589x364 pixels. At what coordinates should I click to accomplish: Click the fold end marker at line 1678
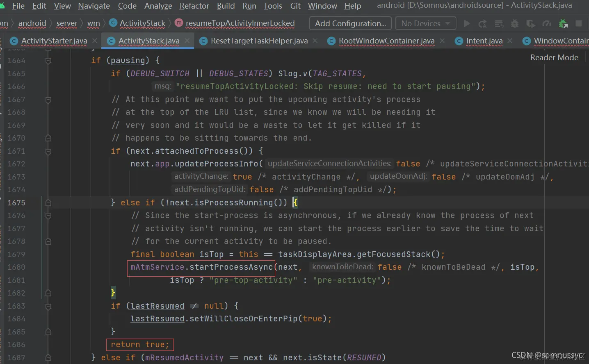[x=48, y=241]
